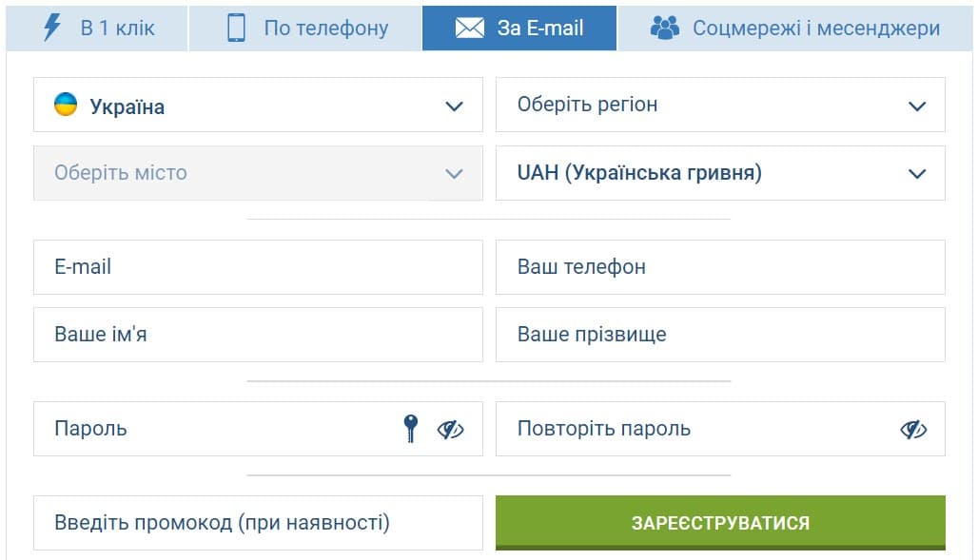
Task: Expand the Оберіть регіон dropdown
Action: tap(720, 105)
